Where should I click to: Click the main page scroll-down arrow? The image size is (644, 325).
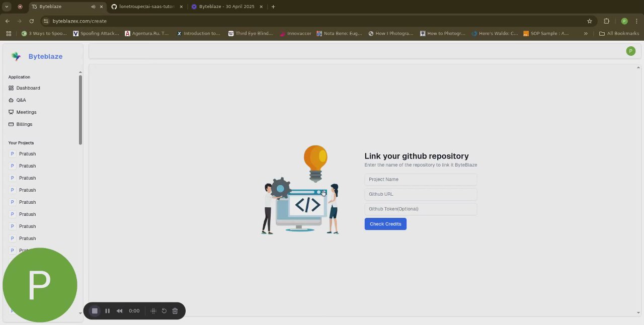[638, 313]
